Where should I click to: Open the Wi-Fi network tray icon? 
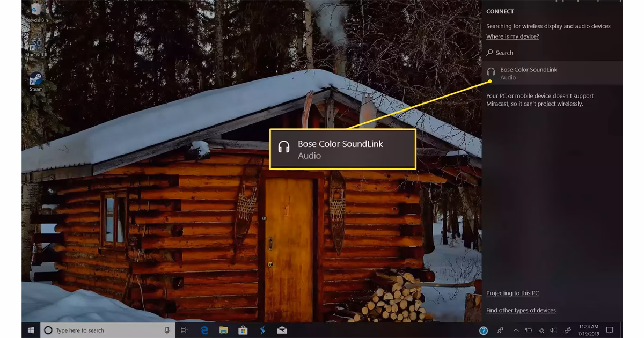[x=541, y=330]
